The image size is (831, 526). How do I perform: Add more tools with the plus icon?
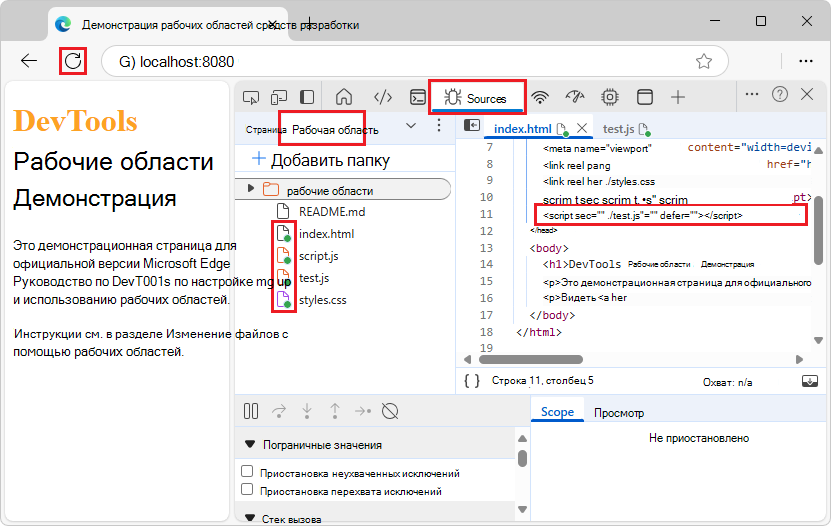coord(678,97)
